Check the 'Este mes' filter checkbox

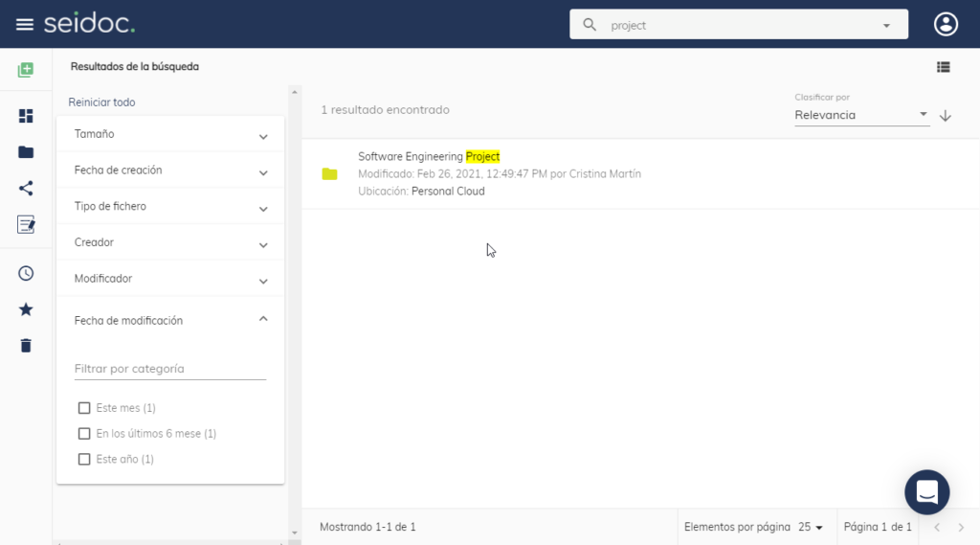tap(84, 408)
